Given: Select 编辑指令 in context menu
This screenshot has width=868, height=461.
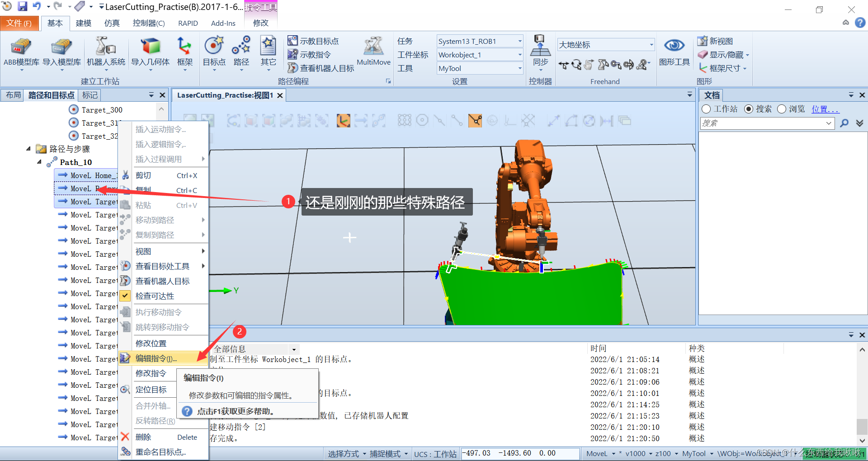Looking at the screenshot, I should click(x=163, y=358).
